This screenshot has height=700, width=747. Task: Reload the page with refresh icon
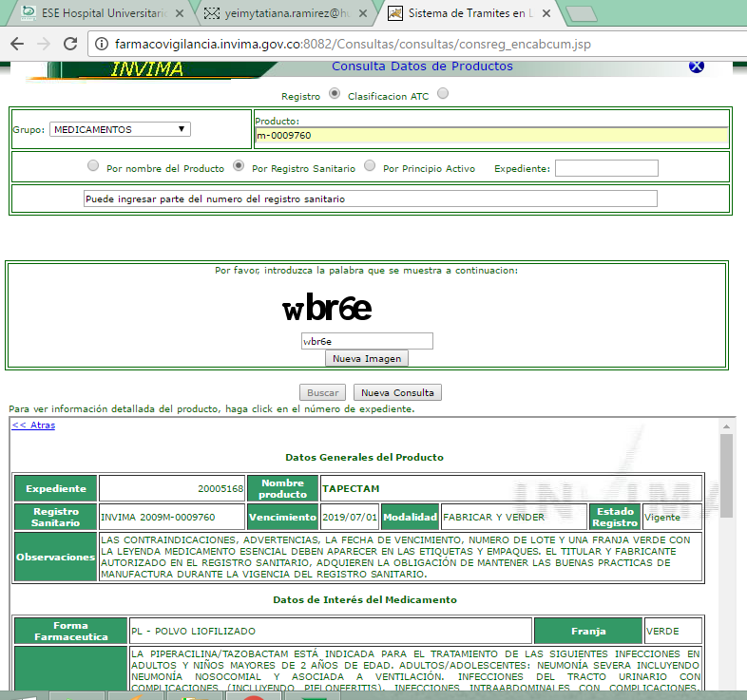pos(69,44)
